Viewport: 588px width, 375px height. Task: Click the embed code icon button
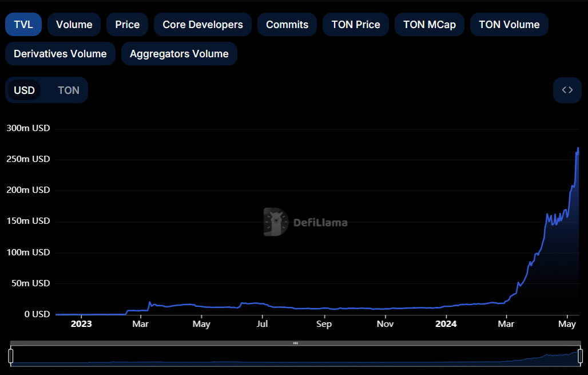pos(567,90)
